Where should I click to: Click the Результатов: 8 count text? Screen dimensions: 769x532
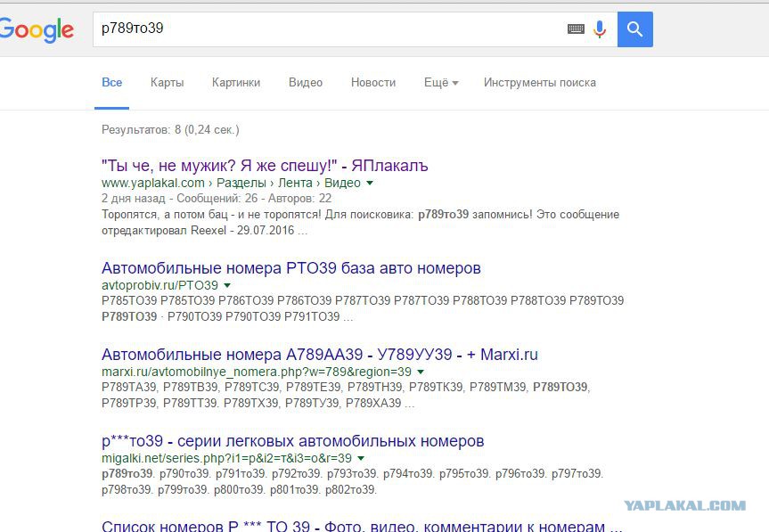click(170, 130)
